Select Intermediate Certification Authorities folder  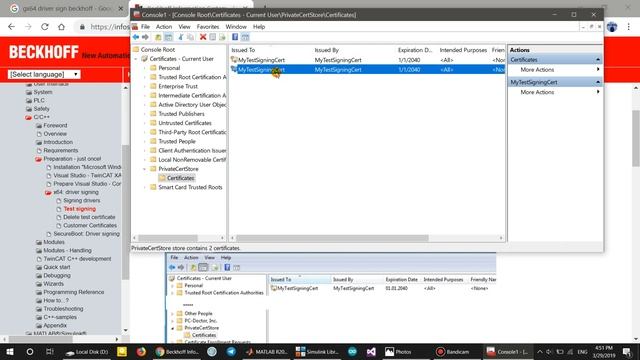coord(192,96)
